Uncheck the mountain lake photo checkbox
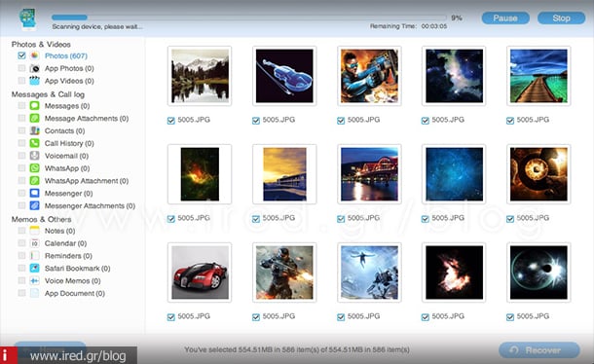This screenshot has width=594, height=364. pyautogui.click(x=170, y=121)
